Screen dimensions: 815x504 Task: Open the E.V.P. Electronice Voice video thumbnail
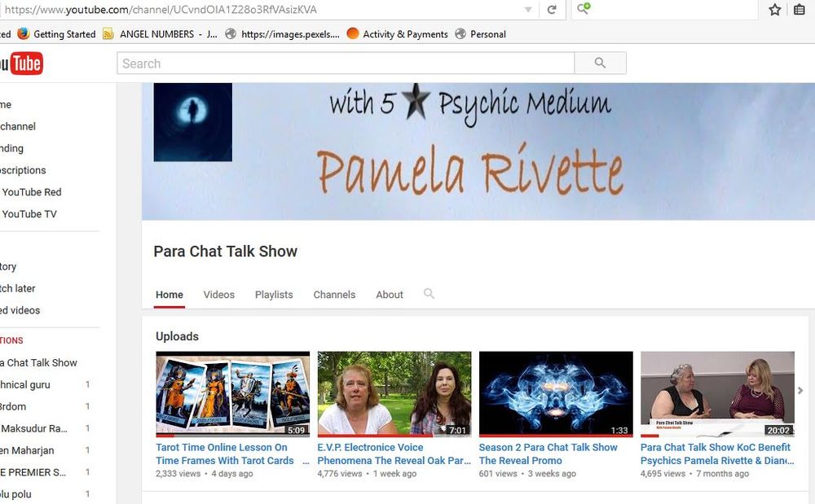point(394,393)
